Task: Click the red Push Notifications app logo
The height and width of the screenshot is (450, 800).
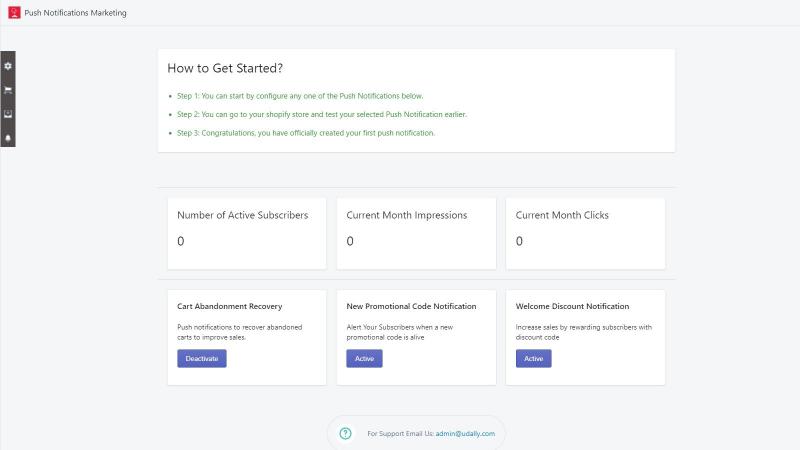Action: pos(14,12)
